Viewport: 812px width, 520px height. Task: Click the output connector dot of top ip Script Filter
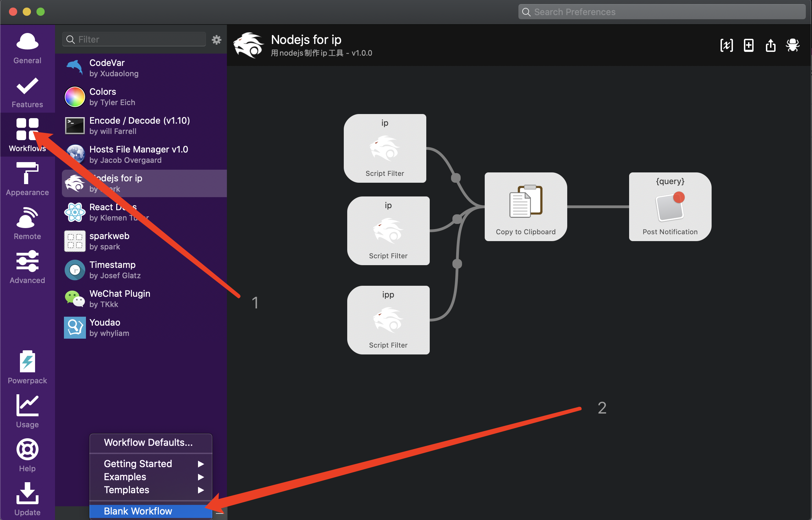pos(456,178)
